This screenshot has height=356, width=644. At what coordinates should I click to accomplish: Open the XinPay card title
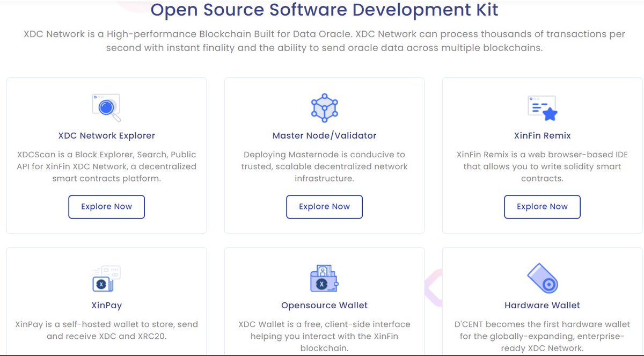coord(106,306)
